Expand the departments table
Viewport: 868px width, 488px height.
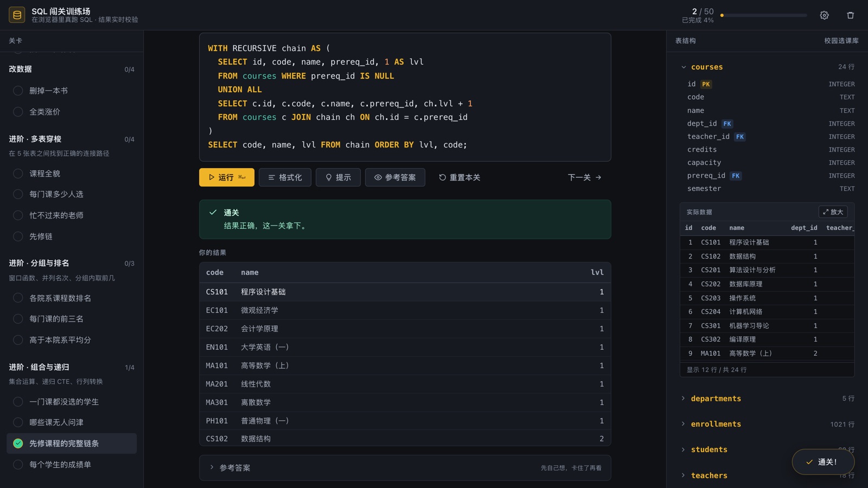coord(767,399)
